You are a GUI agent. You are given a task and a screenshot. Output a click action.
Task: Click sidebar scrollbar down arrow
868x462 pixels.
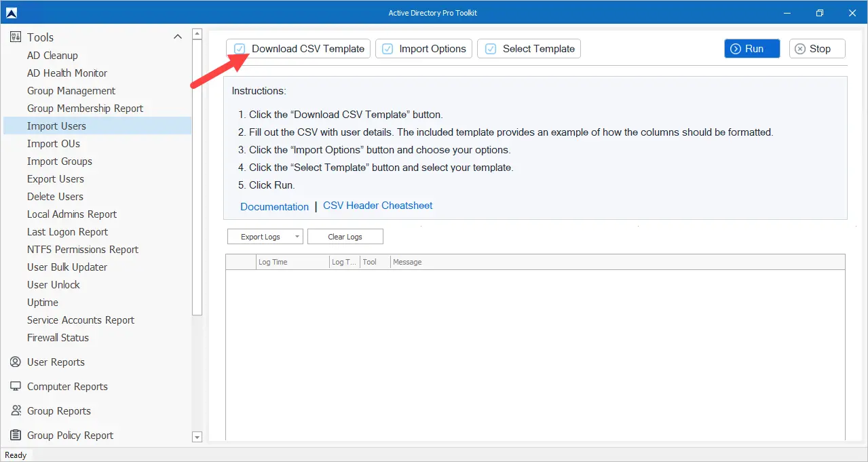(197, 438)
